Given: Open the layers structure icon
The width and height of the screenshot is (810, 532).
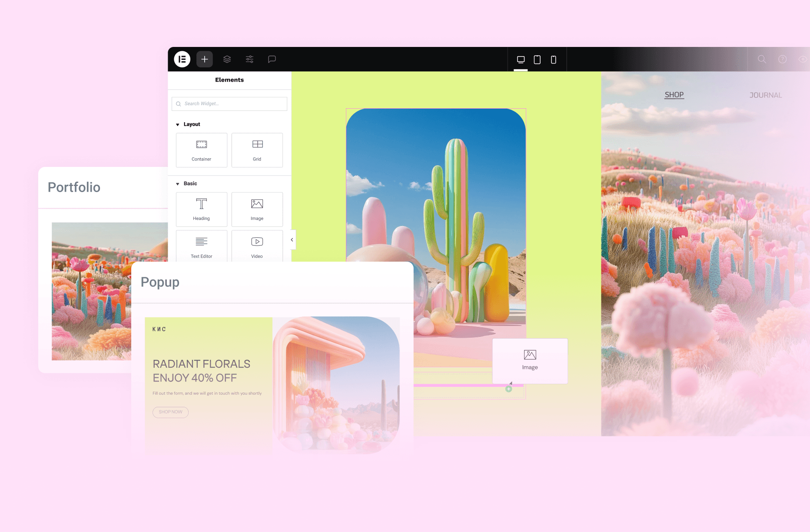Looking at the screenshot, I should (227, 59).
